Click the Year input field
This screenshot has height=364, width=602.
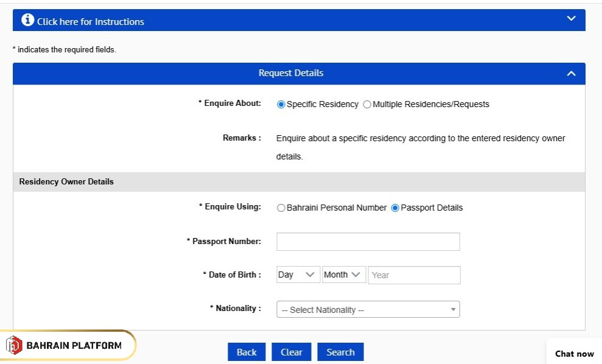[x=414, y=275]
